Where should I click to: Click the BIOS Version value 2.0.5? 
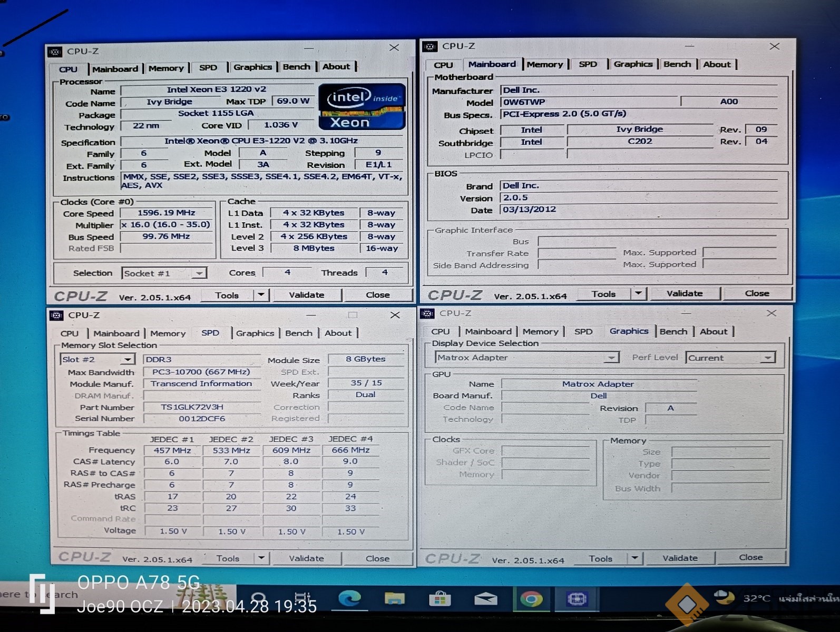(638, 198)
